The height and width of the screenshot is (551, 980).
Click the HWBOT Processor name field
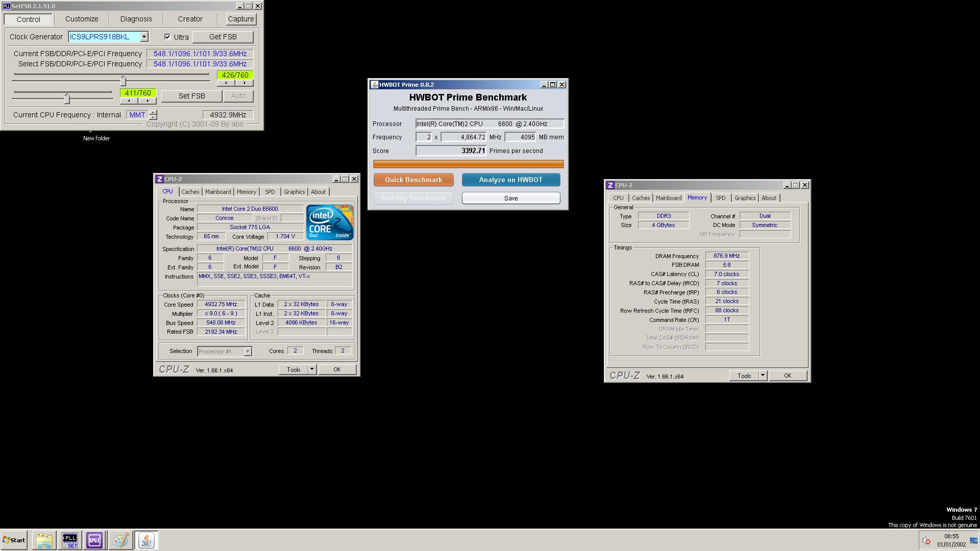[x=489, y=124]
